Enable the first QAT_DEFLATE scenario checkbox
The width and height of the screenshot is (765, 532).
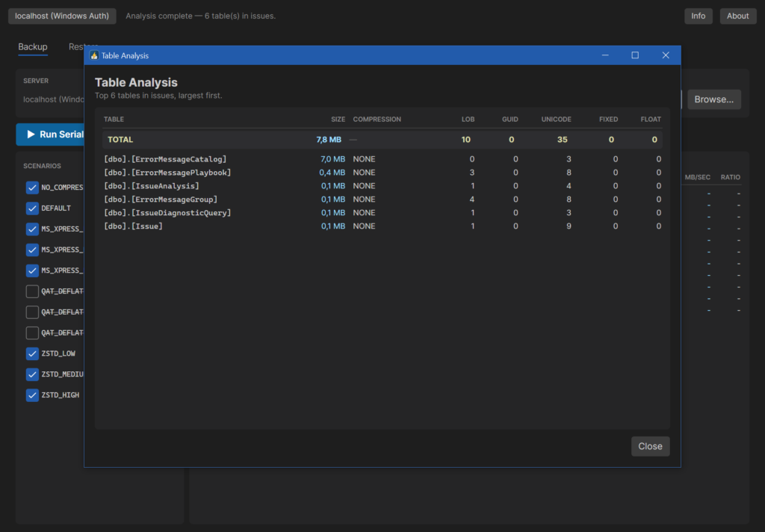click(32, 291)
